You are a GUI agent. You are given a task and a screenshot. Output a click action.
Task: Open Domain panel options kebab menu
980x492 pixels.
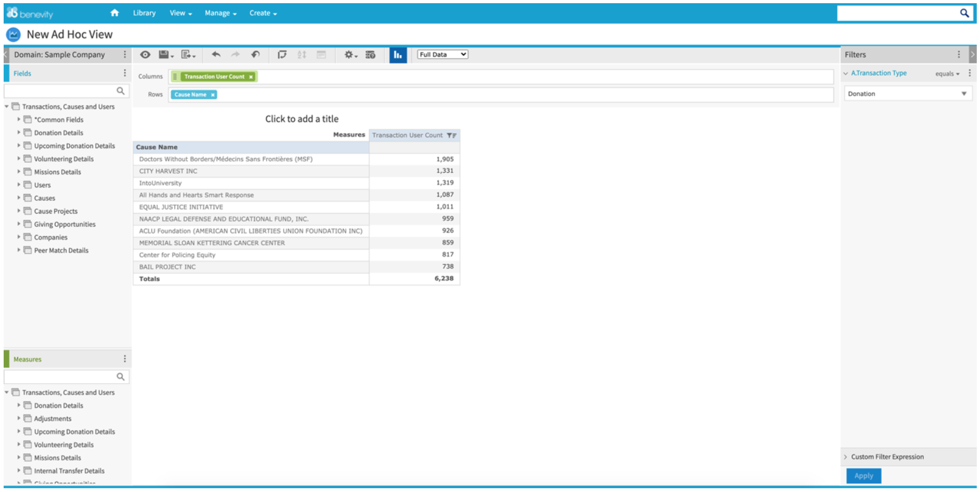(x=125, y=54)
